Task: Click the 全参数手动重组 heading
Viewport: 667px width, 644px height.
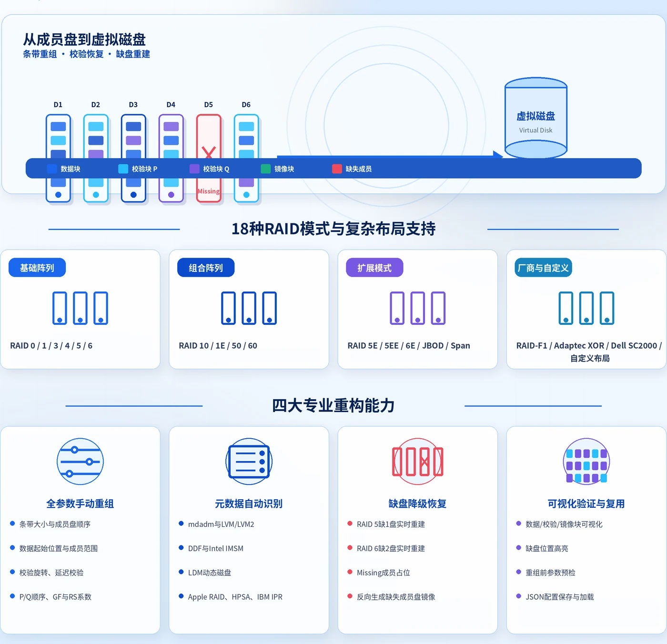Action: [80, 503]
